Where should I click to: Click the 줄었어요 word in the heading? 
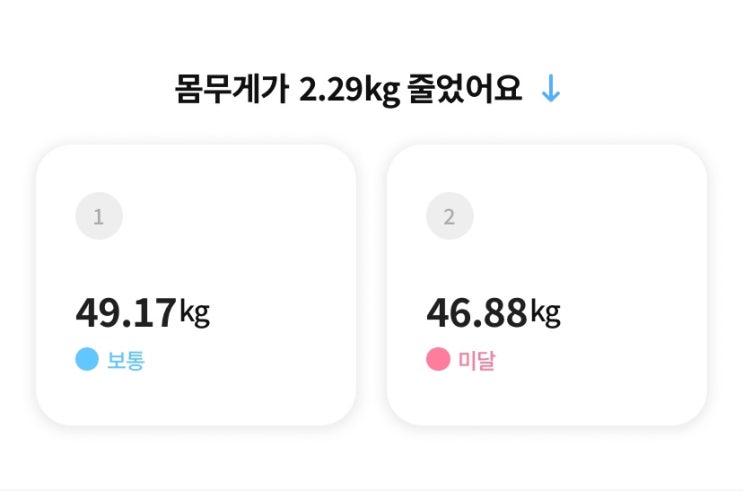[465, 90]
